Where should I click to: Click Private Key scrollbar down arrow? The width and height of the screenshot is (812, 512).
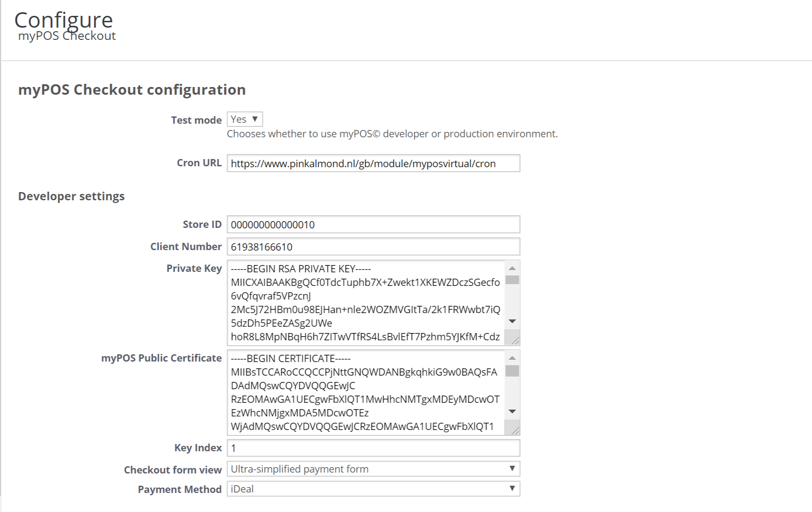point(512,321)
